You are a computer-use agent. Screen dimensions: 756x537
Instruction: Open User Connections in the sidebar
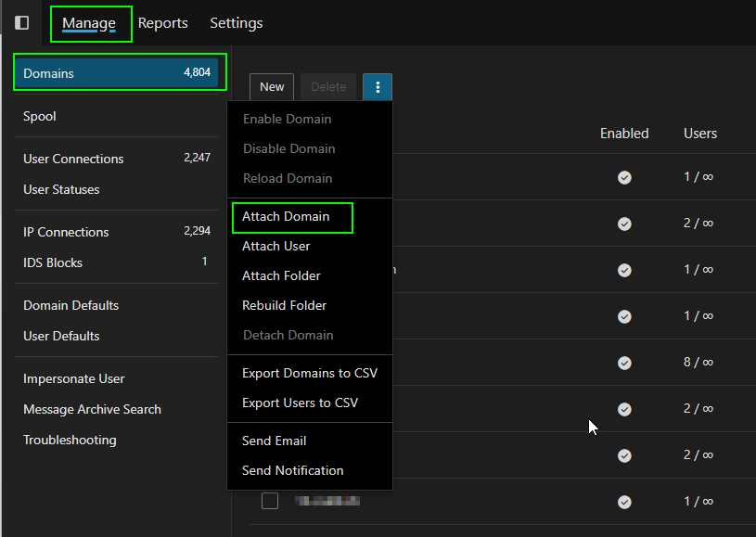tap(73, 159)
